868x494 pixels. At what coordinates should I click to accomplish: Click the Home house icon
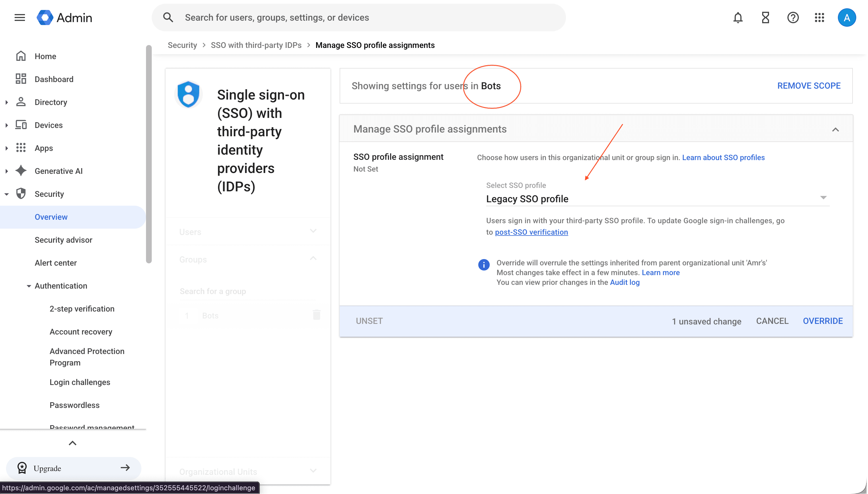point(21,56)
